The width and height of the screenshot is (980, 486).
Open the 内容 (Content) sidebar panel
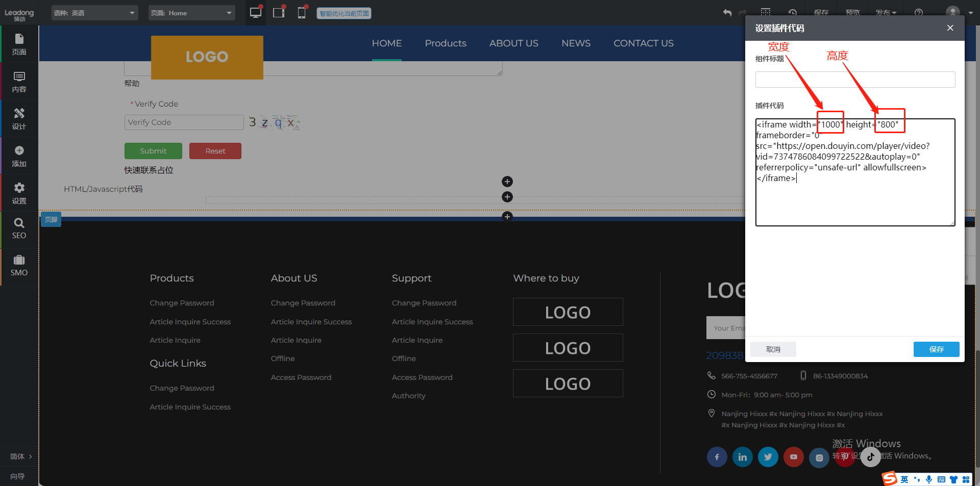coord(19,82)
